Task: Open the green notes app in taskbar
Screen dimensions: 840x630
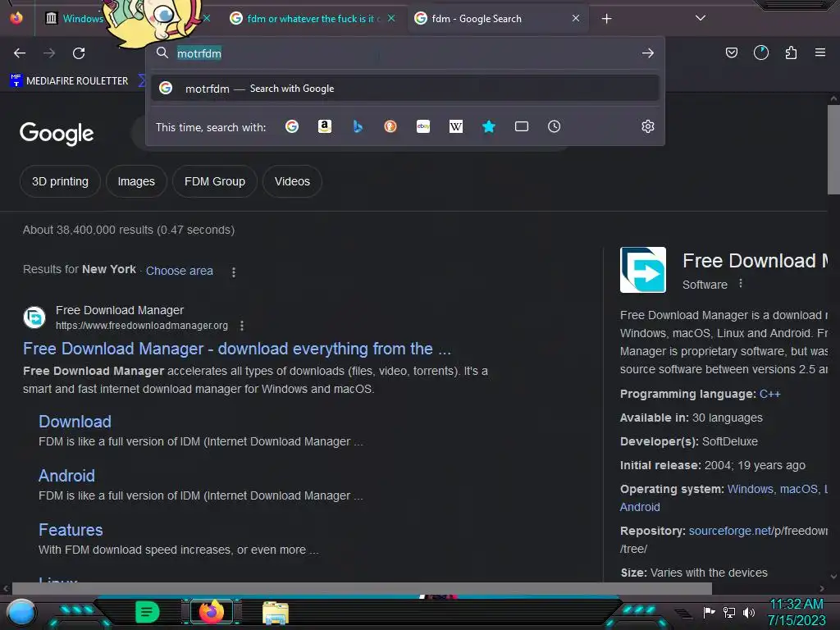Action: 147,612
